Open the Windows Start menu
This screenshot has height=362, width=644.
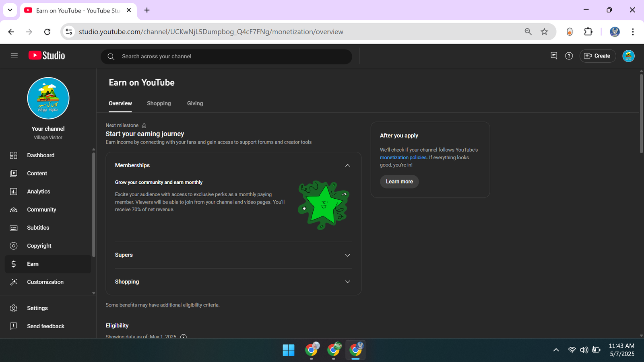coord(289,350)
